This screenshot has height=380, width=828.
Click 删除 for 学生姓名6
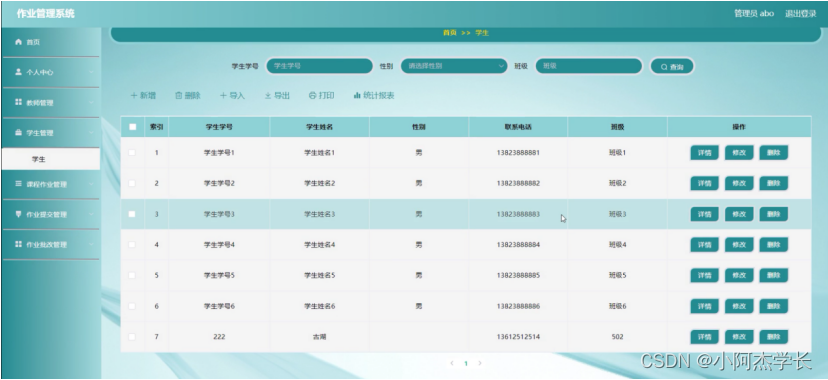774,306
